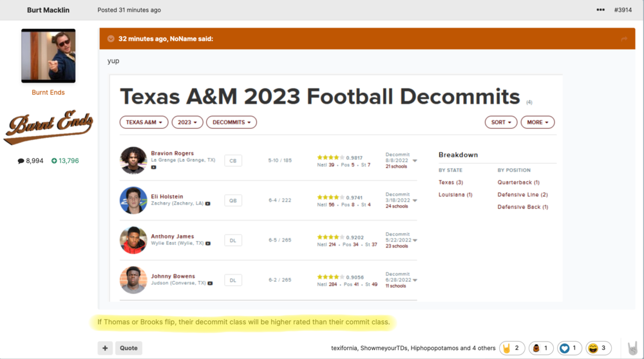Open post permalink #3914
This screenshot has width=644, height=359.
coord(623,10)
